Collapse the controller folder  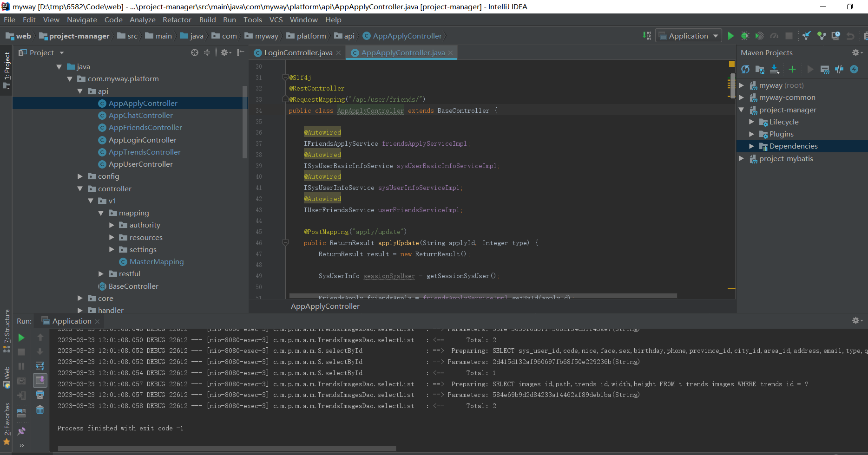click(x=80, y=188)
